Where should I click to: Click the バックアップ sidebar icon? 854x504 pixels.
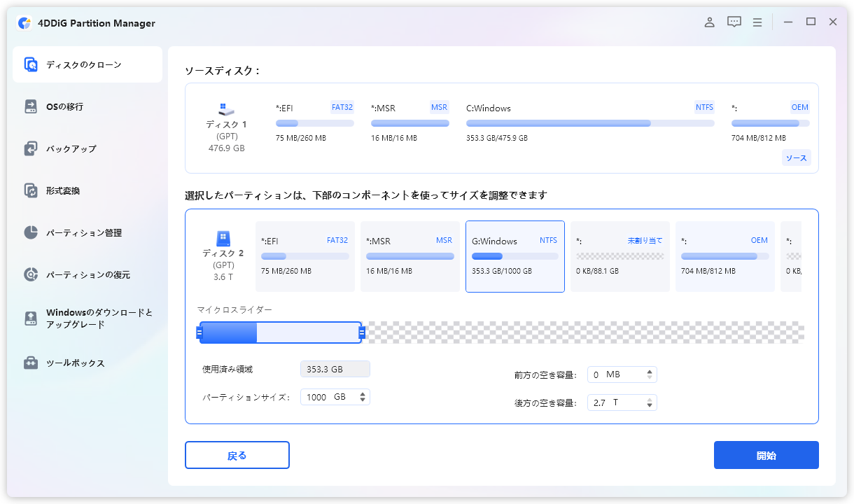click(x=31, y=148)
